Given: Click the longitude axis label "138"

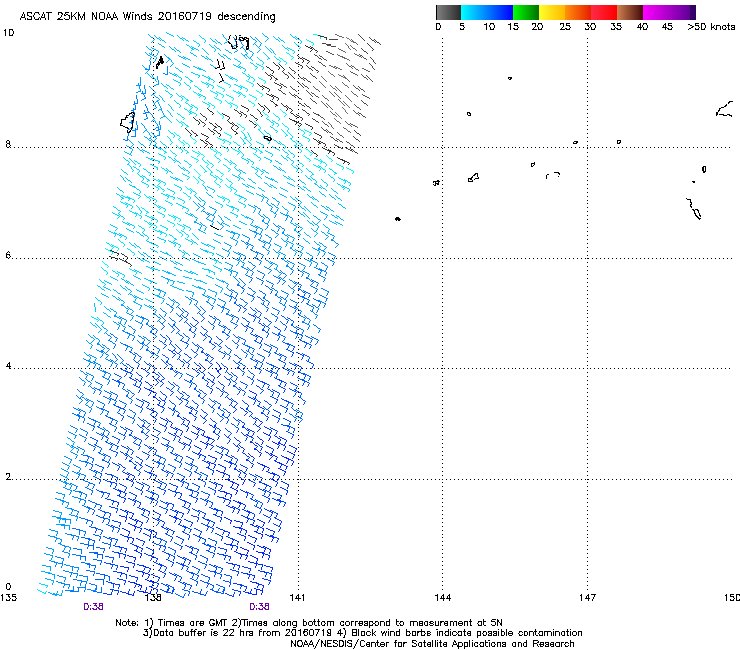Looking at the screenshot, I should click(153, 598).
